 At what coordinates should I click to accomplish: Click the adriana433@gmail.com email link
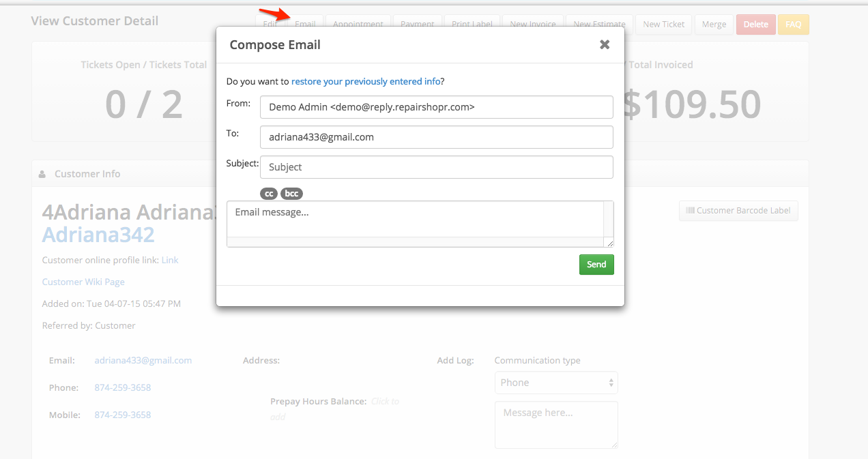click(143, 361)
